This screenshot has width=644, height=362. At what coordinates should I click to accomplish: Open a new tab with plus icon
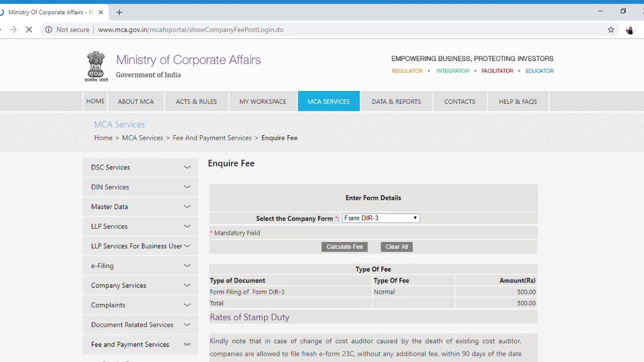119,12
